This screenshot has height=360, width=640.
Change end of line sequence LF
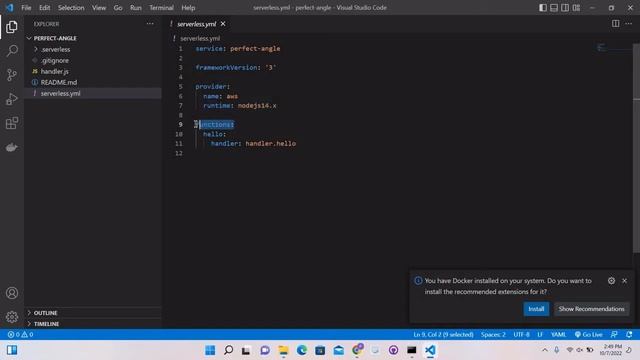(x=540, y=334)
